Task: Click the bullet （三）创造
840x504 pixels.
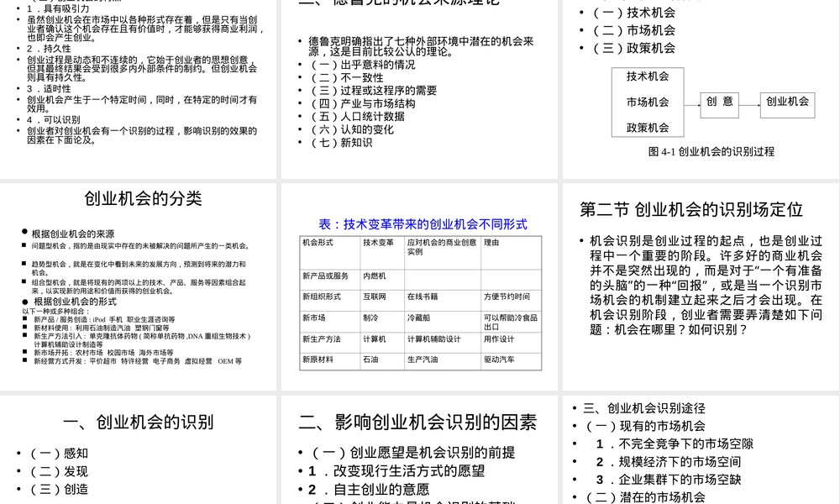Action: point(59,490)
